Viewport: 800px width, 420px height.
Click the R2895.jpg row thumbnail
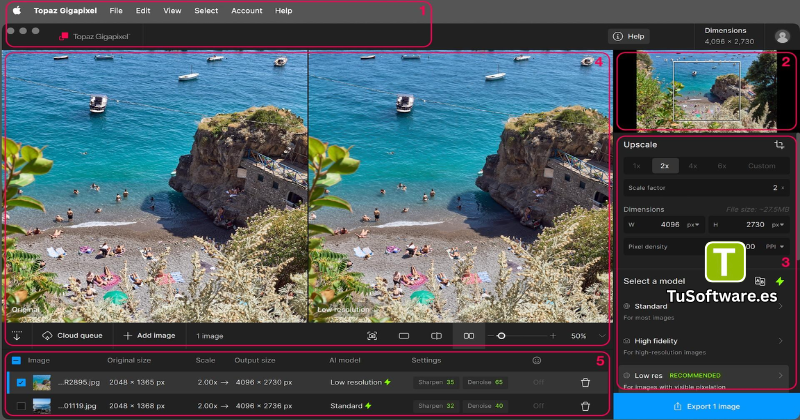point(42,382)
